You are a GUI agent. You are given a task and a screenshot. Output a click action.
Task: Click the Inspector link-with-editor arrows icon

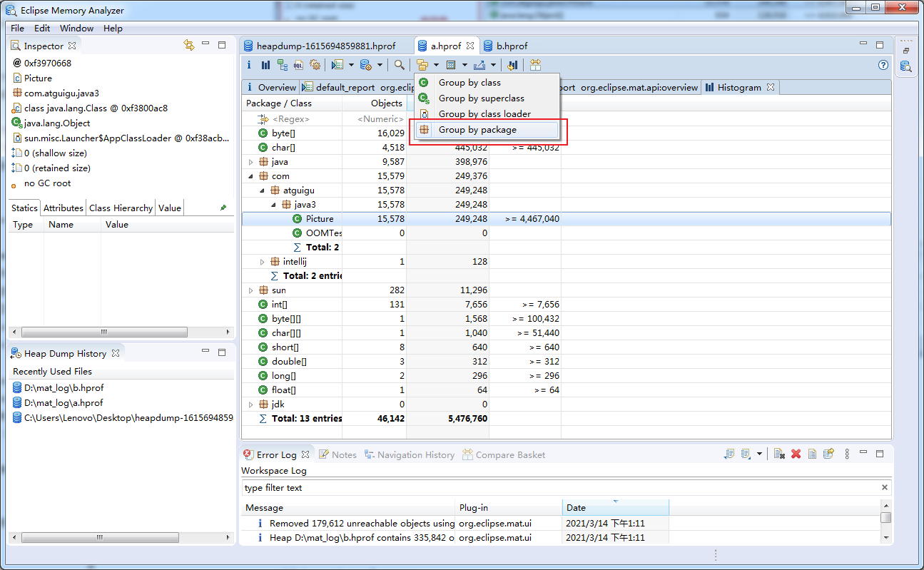189,45
